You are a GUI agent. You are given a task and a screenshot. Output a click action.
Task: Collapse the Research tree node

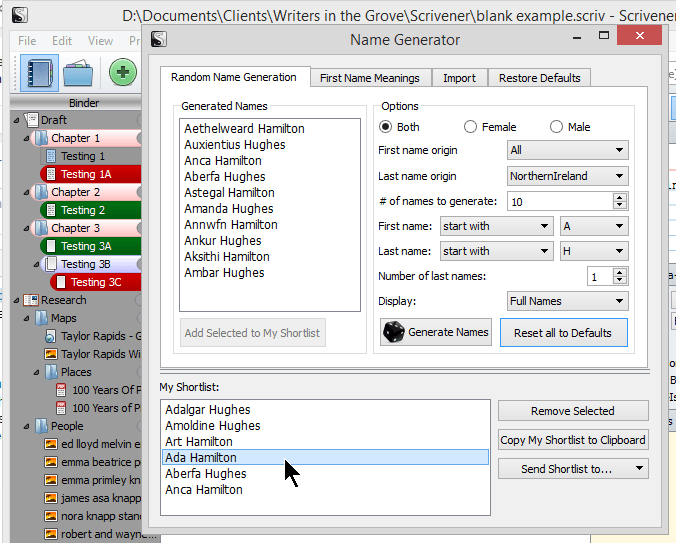(x=16, y=300)
